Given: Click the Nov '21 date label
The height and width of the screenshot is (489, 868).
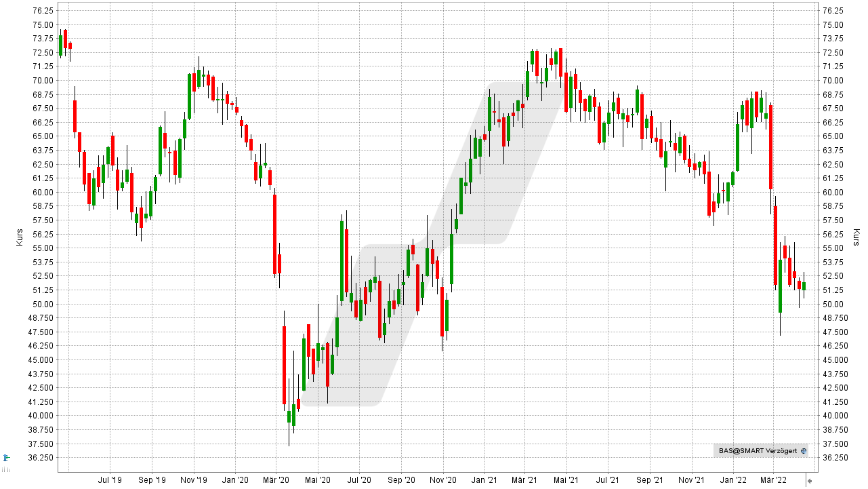Looking at the screenshot, I should (691, 480).
